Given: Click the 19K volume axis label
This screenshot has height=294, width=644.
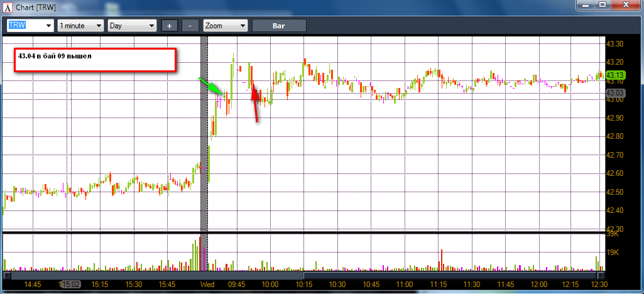Looking at the screenshot, I should (613, 252).
